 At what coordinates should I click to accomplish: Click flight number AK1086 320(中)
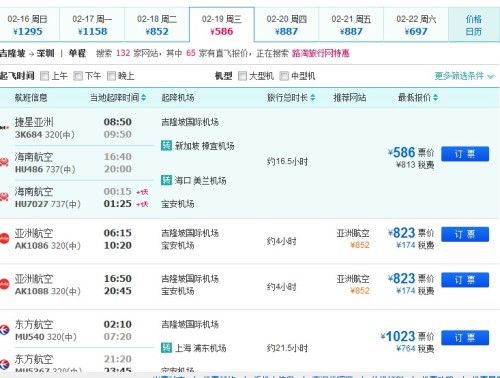pyautogui.click(x=48, y=246)
